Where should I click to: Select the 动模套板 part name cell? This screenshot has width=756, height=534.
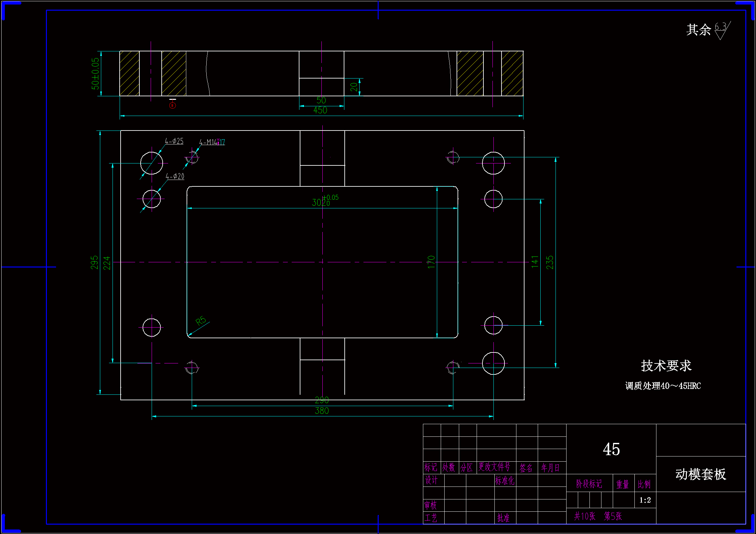tap(700, 474)
